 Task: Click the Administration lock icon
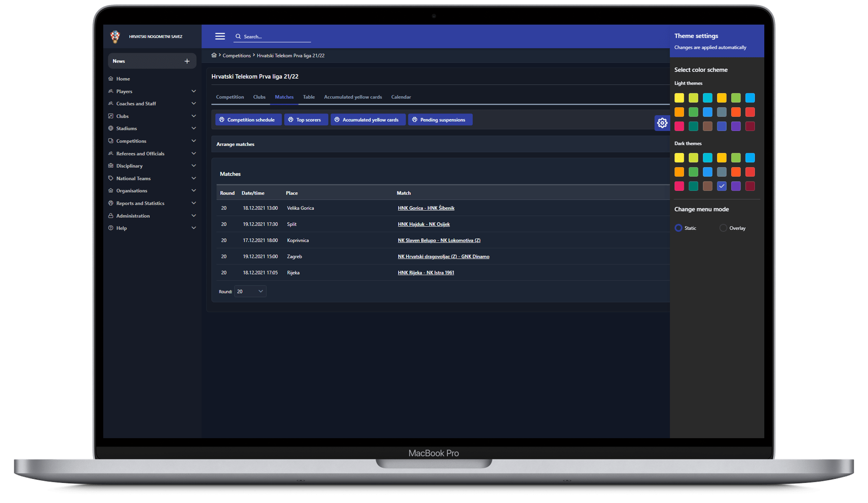111,216
